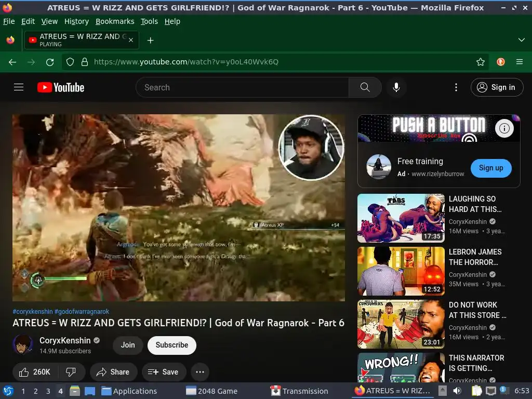Open a new browser tab
Viewport: 532px width, 399px height.
(150, 41)
